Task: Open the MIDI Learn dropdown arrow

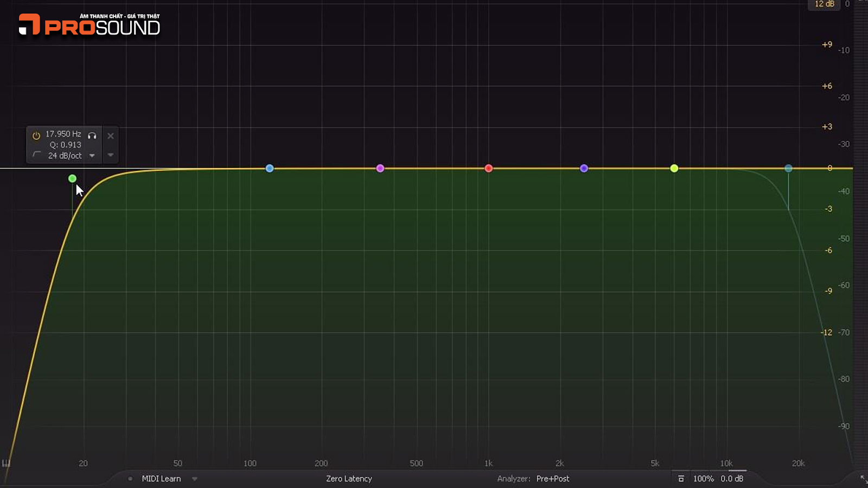Action: tap(195, 479)
